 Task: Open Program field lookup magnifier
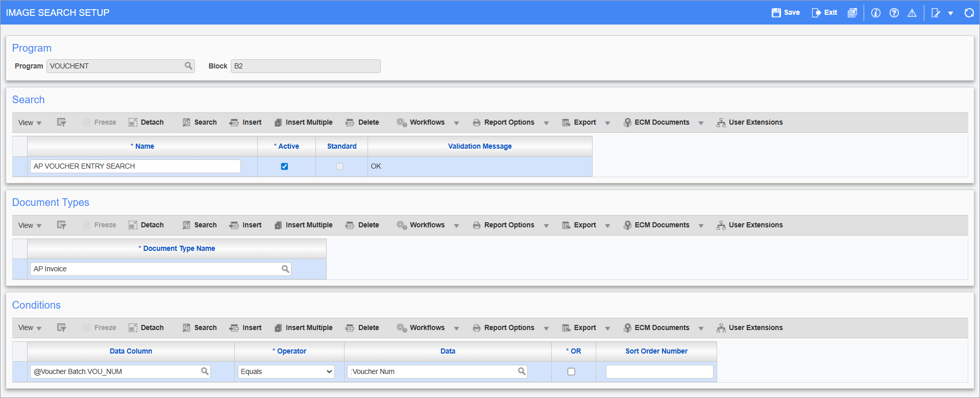pyautogui.click(x=188, y=66)
